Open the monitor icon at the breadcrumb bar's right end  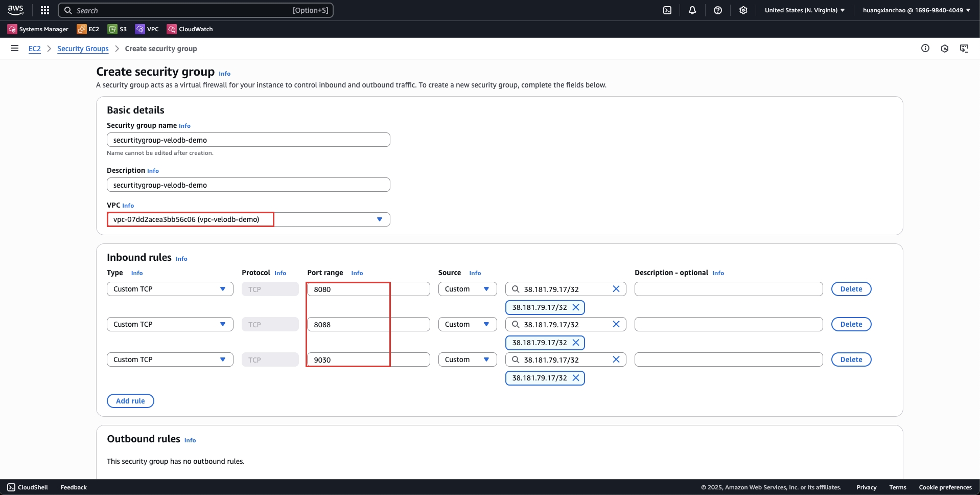[x=964, y=48]
